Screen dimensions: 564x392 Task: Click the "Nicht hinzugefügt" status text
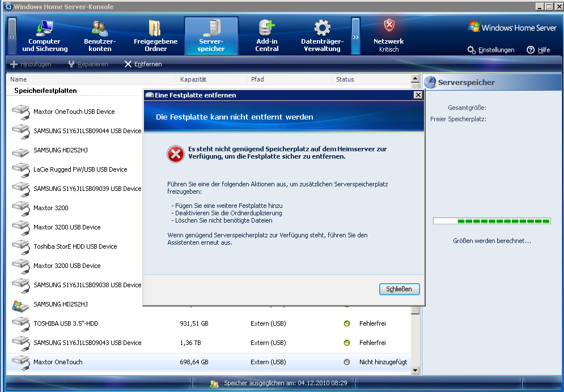coord(383,362)
